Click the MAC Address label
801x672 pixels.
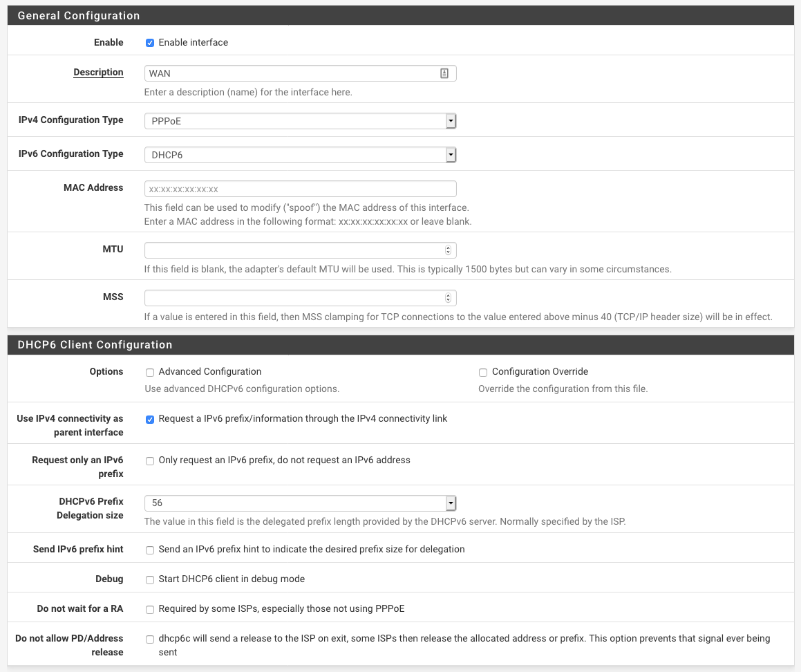(x=93, y=187)
